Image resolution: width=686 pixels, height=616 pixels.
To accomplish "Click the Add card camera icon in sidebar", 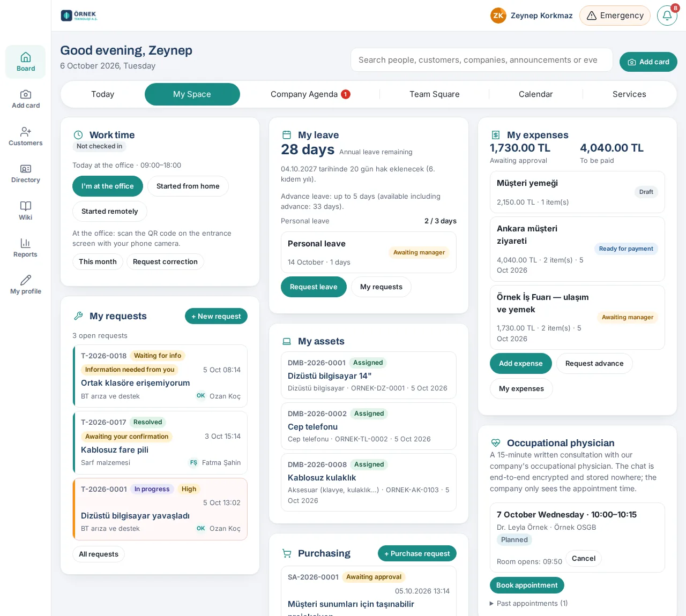I will pyautogui.click(x=25, y=94).
